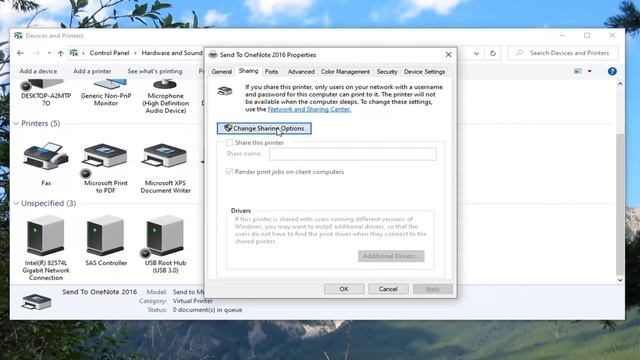Click the vertical scrollbar in Devices window
640x360 pixels.
tap(620, 204)
